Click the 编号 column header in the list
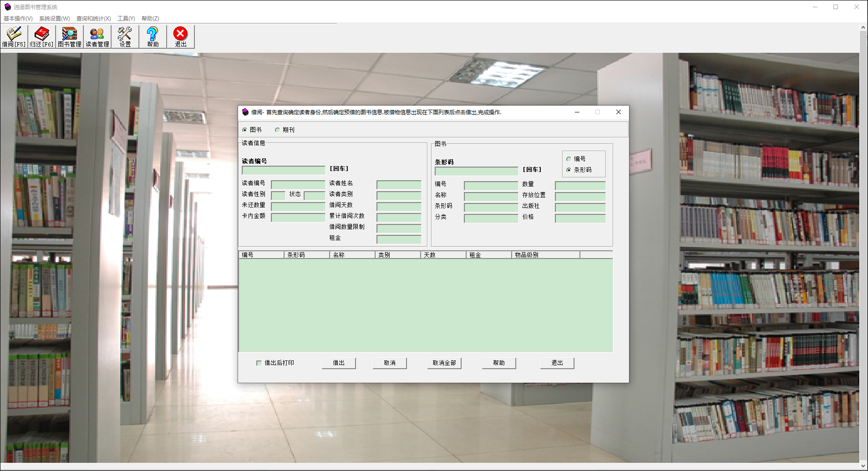This screenshot has width=868, height=471. [x=261, y=255]
